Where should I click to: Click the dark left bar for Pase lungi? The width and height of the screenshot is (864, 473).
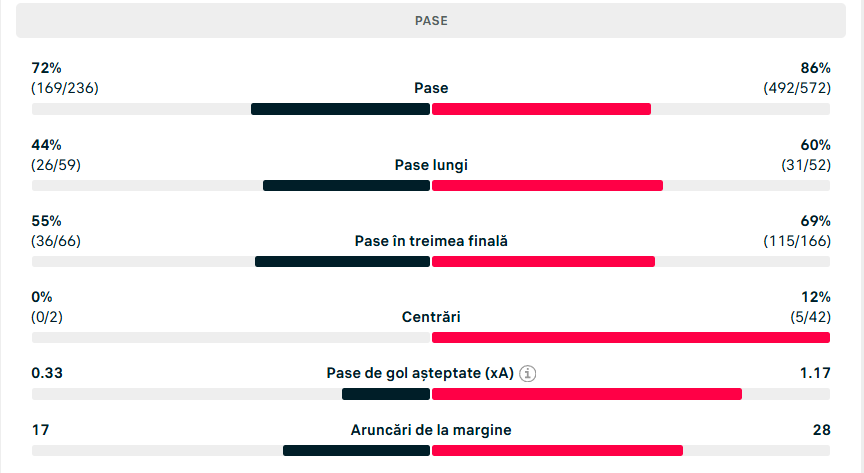coord(346,185)
